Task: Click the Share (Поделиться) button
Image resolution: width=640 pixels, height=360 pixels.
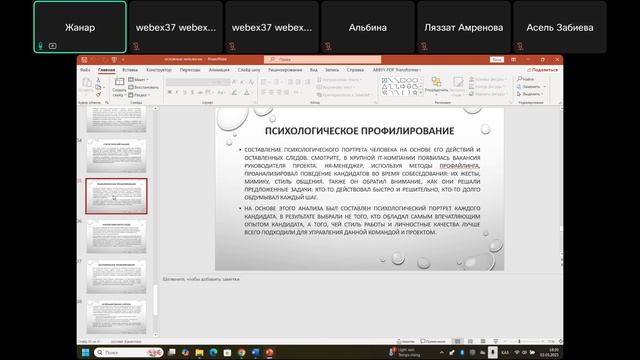Action: (542, 70)
